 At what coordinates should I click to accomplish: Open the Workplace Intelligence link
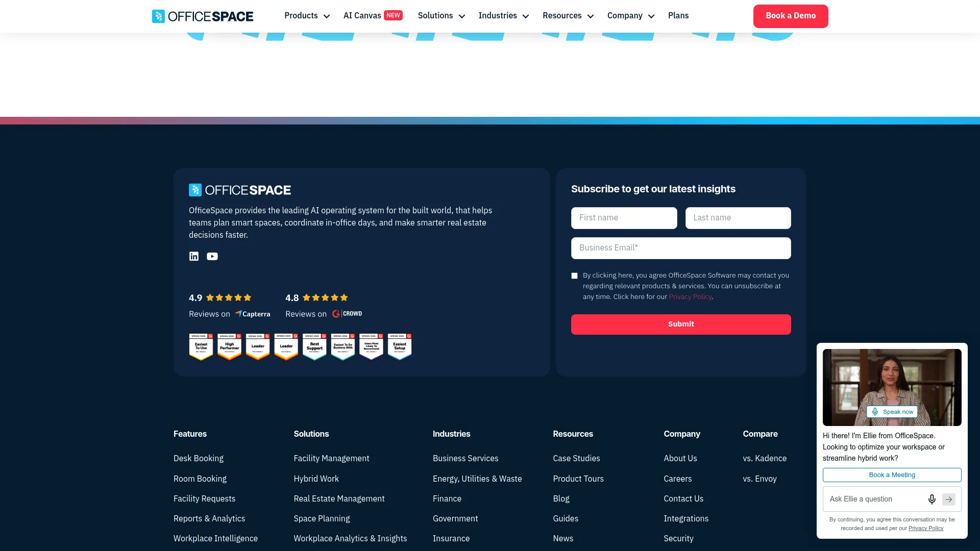pos(216,538)
